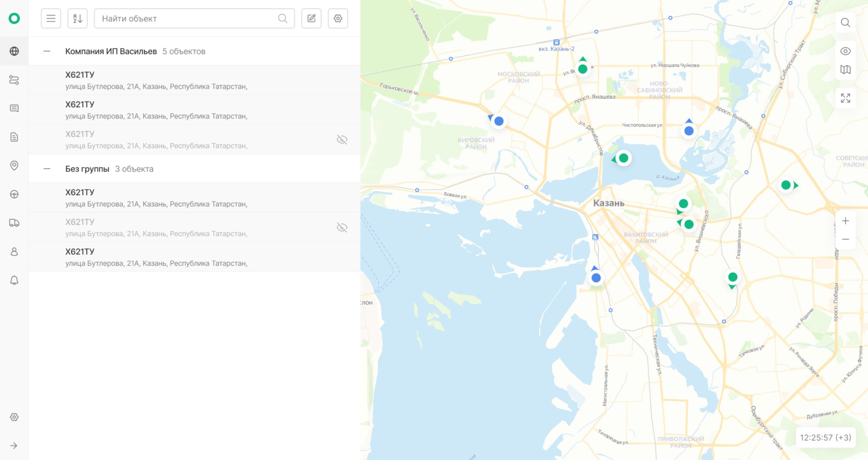Open object list settings gear
This screenshot has width=868, height=460.
[x=338, y=18]
